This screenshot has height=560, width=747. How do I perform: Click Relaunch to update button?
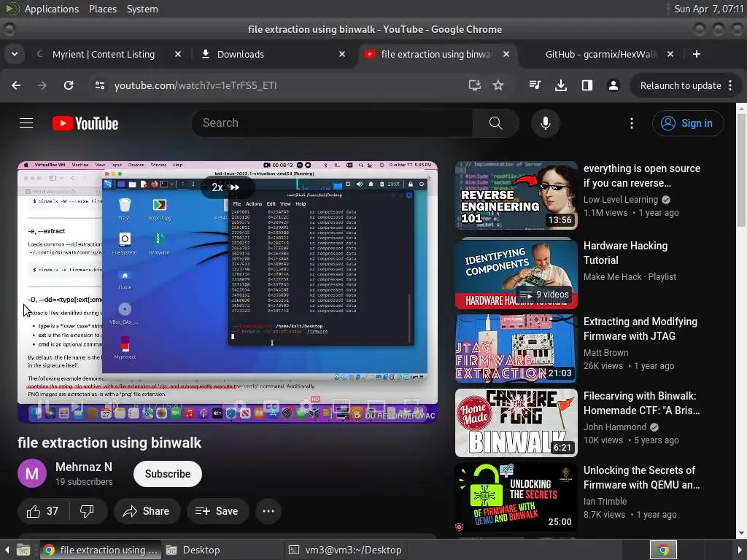tap(681, 86)
